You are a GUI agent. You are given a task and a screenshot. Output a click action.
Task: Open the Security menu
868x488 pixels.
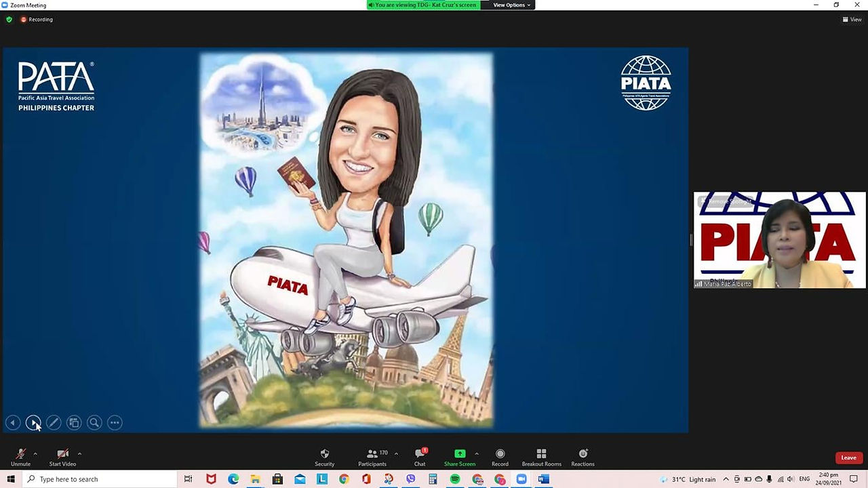pos(324,457)
